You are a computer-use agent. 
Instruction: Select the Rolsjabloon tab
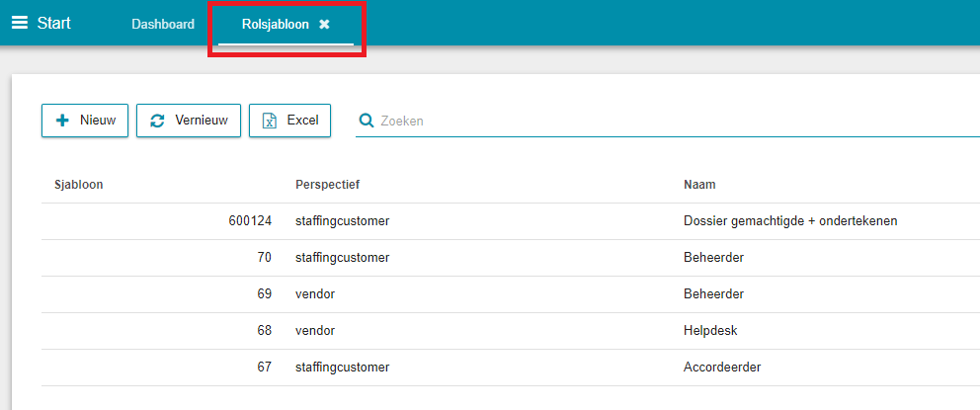coord(275,25)
